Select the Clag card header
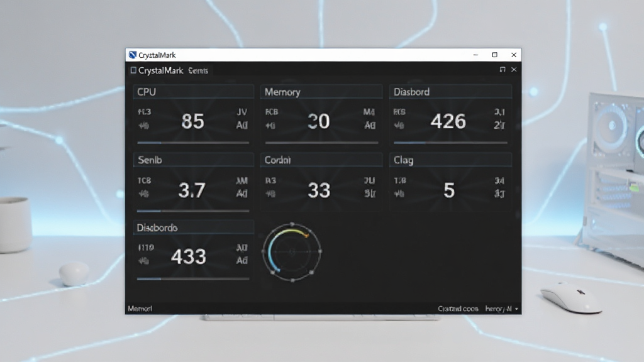644x362 pixels. [x=450, y=160]
